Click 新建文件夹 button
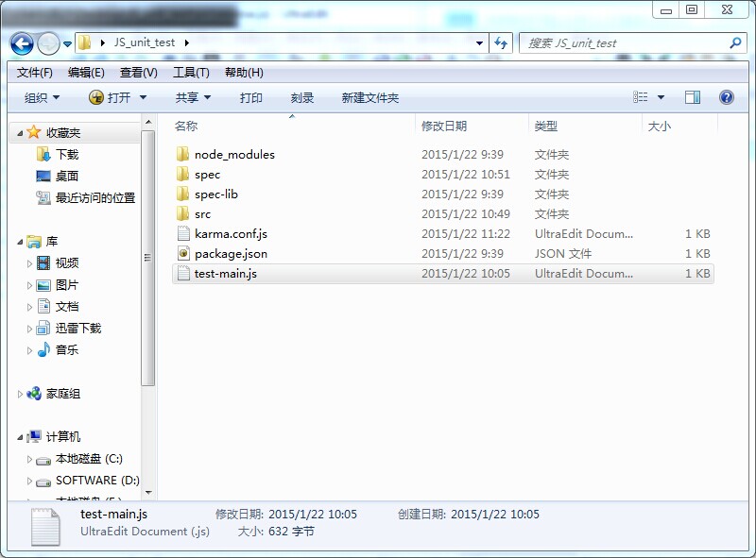 pyautogui.click(x=369, y=98)
